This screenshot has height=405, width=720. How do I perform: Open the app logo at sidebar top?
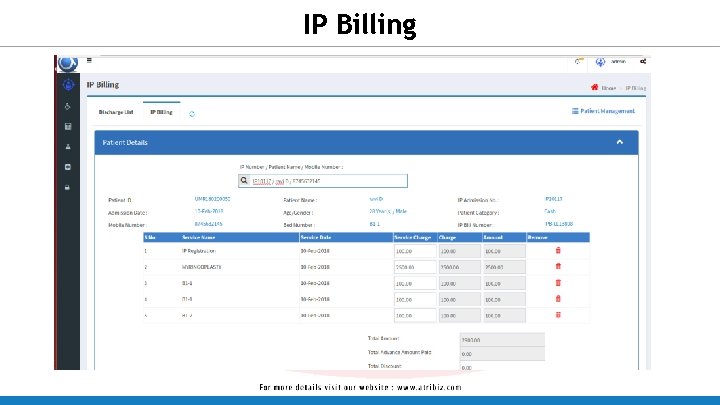pos(68,63)
